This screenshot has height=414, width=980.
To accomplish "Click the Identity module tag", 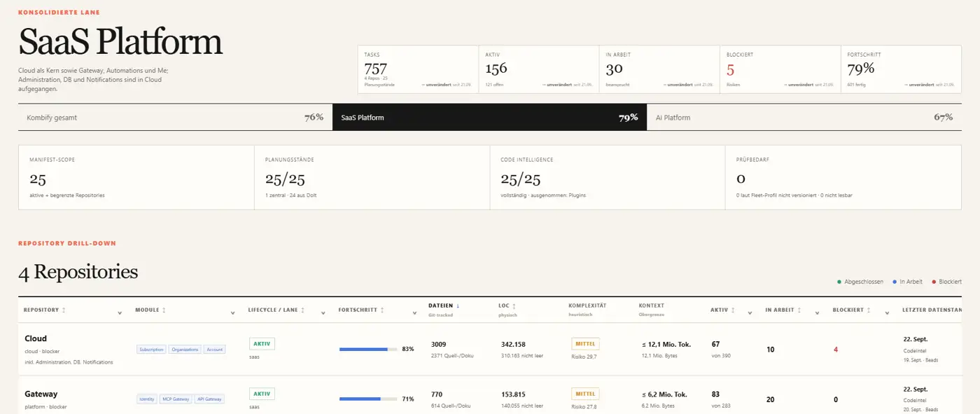I will (147, 399).
